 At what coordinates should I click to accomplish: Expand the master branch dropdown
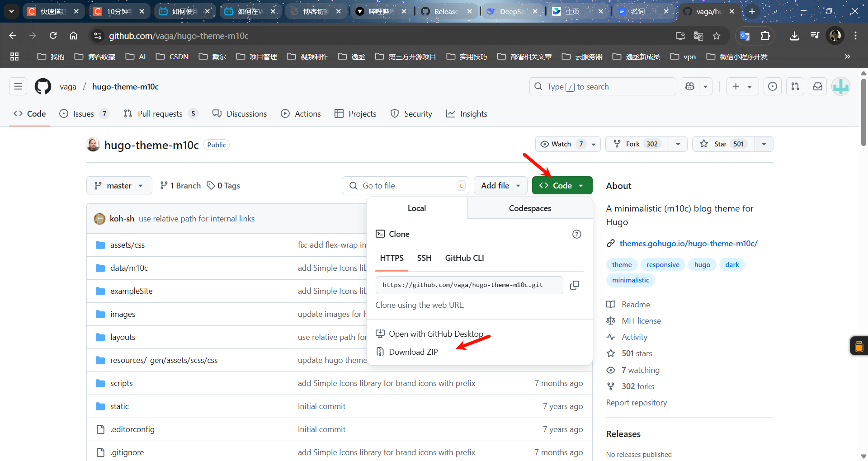(x=119, y=185)
